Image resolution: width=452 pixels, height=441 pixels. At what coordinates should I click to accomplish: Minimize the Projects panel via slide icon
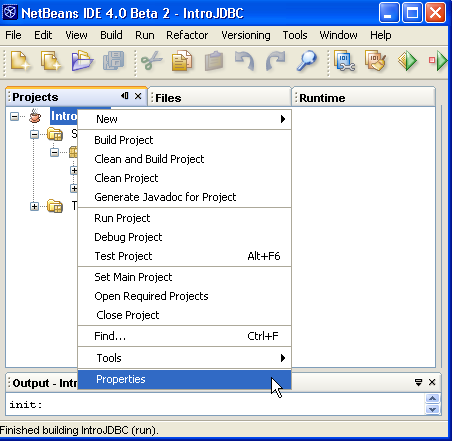[x=125, y=96]
